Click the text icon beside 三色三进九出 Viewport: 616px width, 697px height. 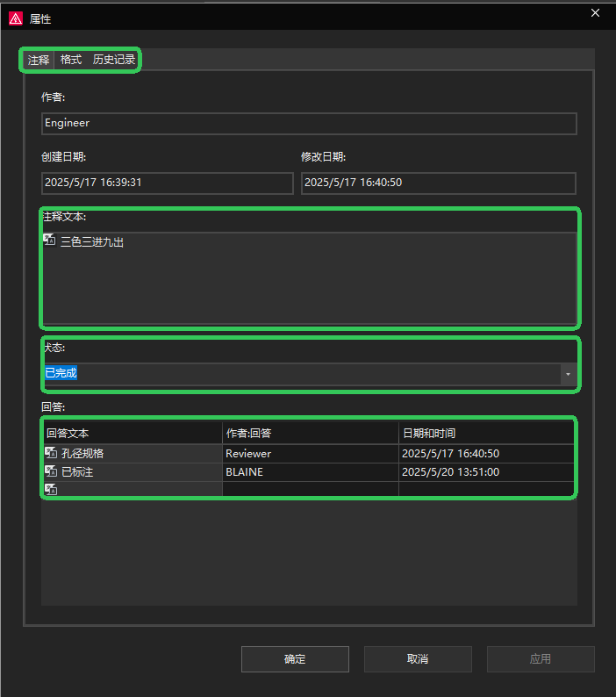(x=49, y=240)
